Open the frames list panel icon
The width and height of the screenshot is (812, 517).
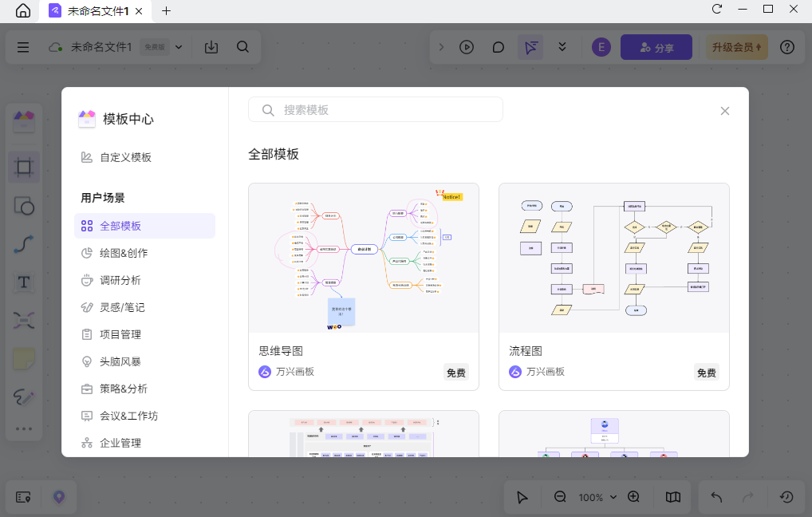(23, 497)
